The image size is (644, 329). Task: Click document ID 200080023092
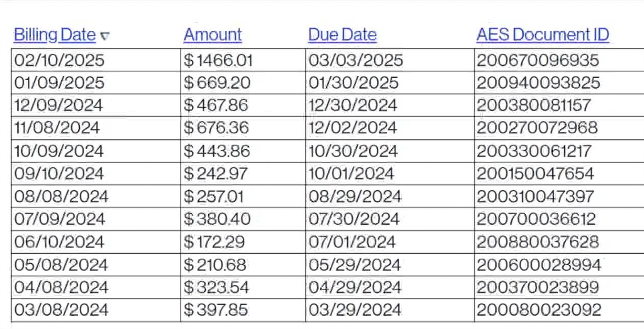click(559, 310)
